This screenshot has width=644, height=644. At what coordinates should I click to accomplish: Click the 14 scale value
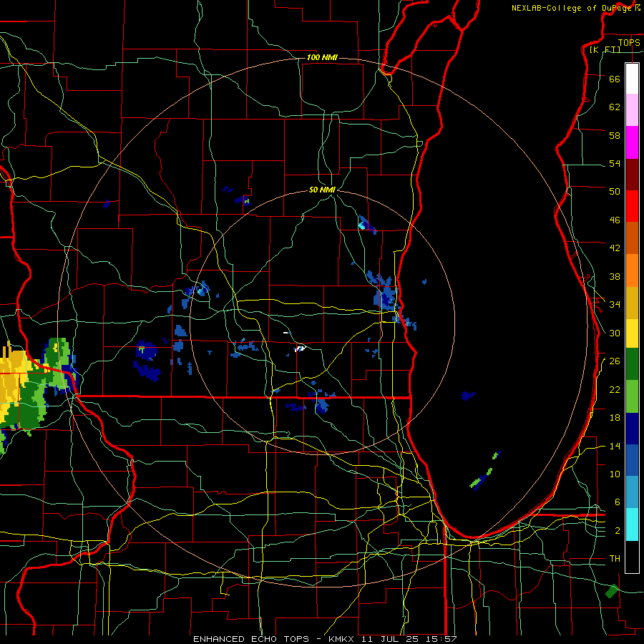point(615,446)
